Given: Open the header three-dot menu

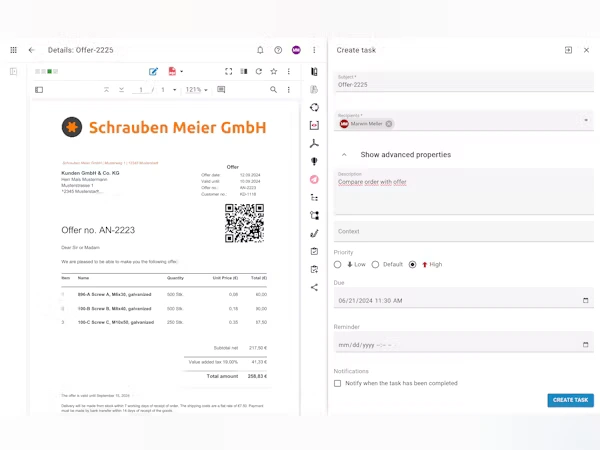Looking at the screenshot, I should coord(314,50).
